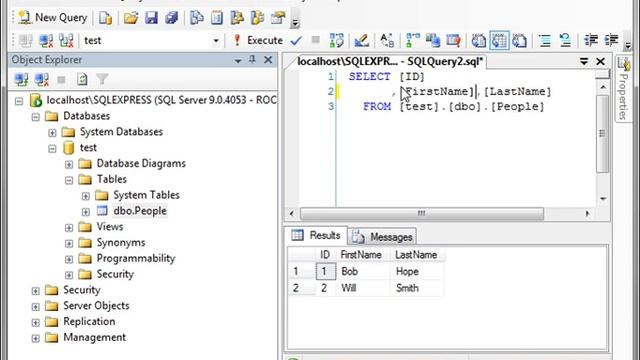
Task: Toggle auto-hide pin on Object Explorer
Action: coord(252,60)
